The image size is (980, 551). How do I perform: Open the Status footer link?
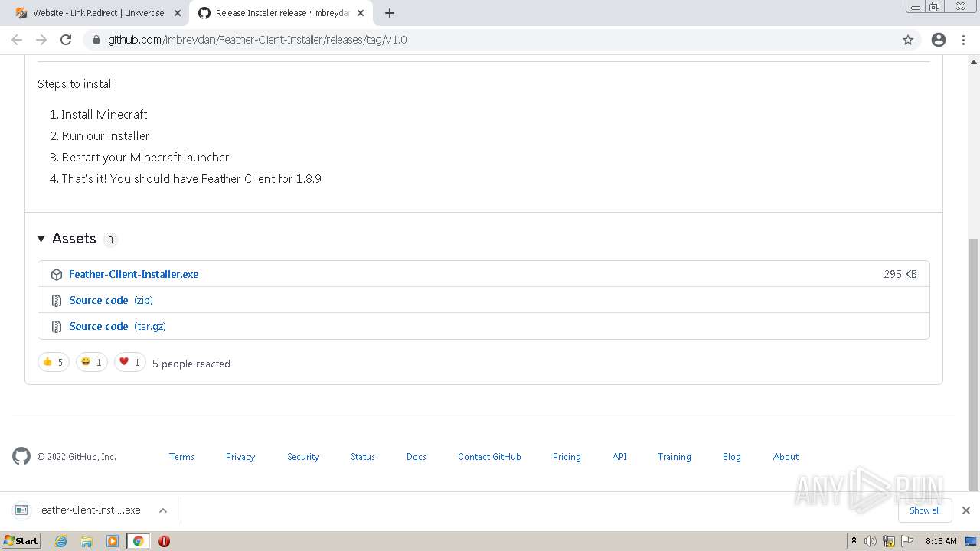(x=363, y=456)
